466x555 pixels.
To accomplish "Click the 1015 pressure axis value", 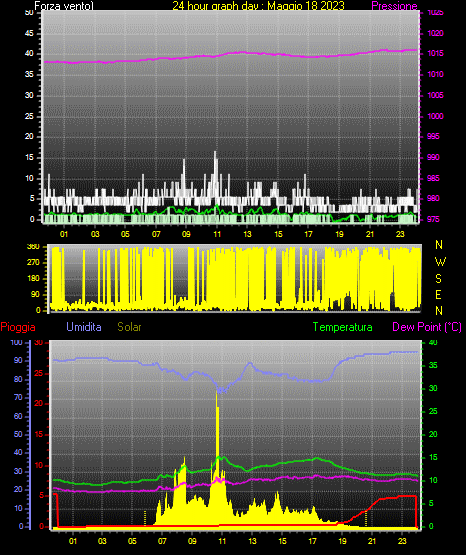I will 435,54.
